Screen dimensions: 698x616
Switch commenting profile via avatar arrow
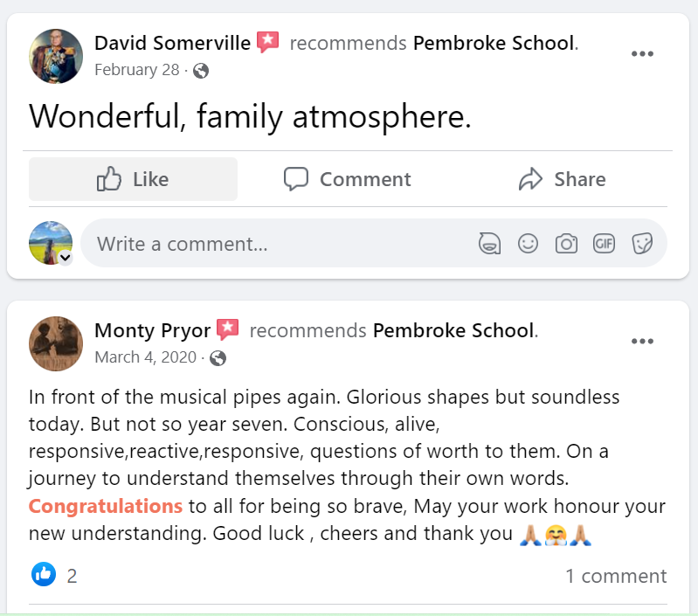pyautogui.click(x=65, y=257)
